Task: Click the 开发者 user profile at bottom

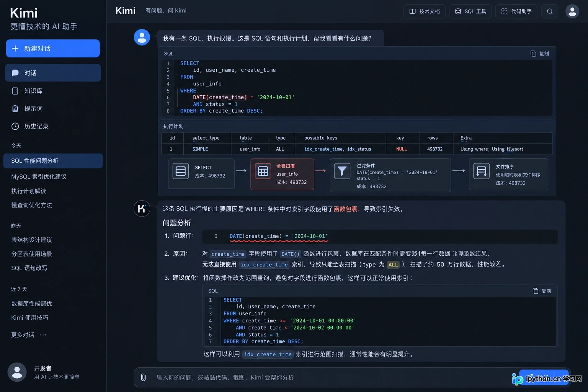Action: (44, 372)
